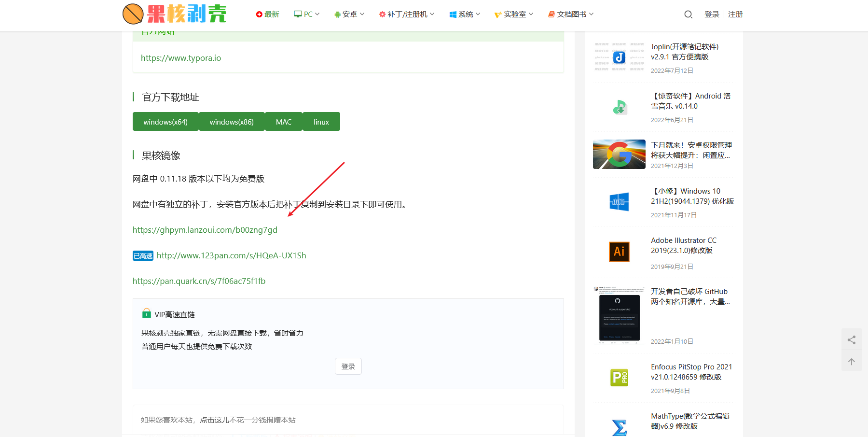Click the 网盘中 0.11.18 版本以下均为免费版 text
The image size is (868, 437).
click(x=199, y=179)
